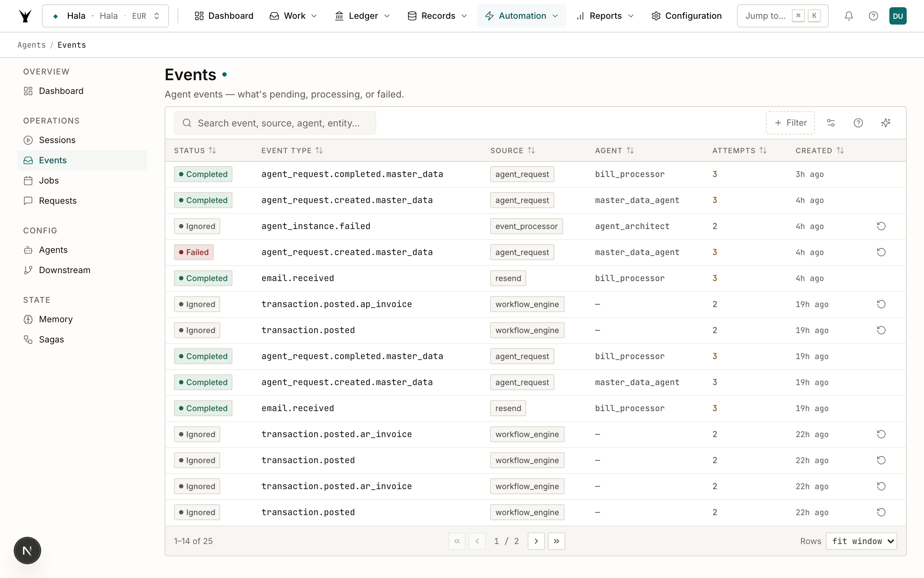The width and height of the screenshot is (924, 578).
Task: Open Agents under Config
Action: (82, 250)
